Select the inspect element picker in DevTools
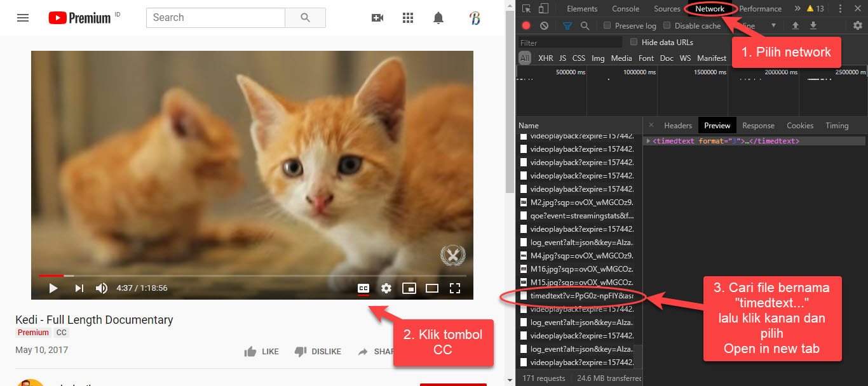 pyautogui.click(x=526, y=8)
